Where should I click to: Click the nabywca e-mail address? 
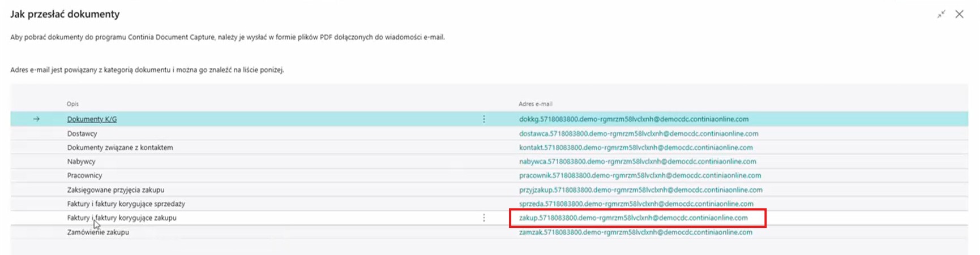click(637, 162)
